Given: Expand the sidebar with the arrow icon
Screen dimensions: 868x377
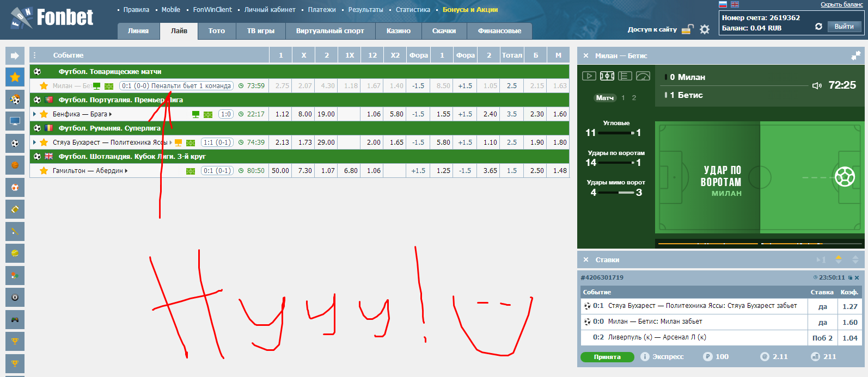Looking at the screenshot, I should 15,55.
